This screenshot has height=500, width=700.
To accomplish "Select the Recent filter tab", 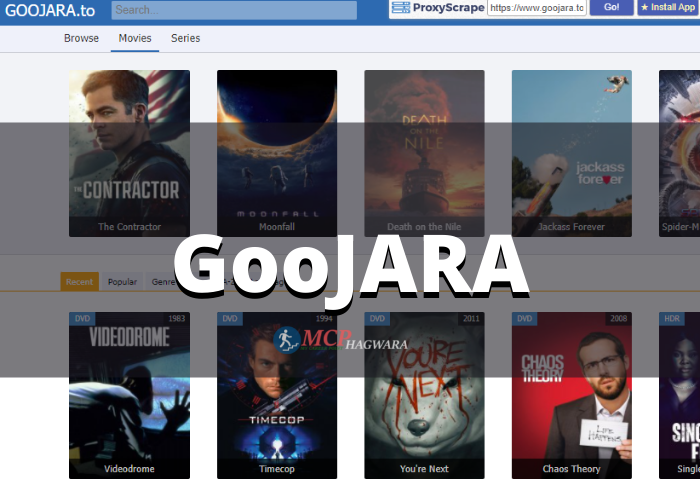I will tap(79, 282).
